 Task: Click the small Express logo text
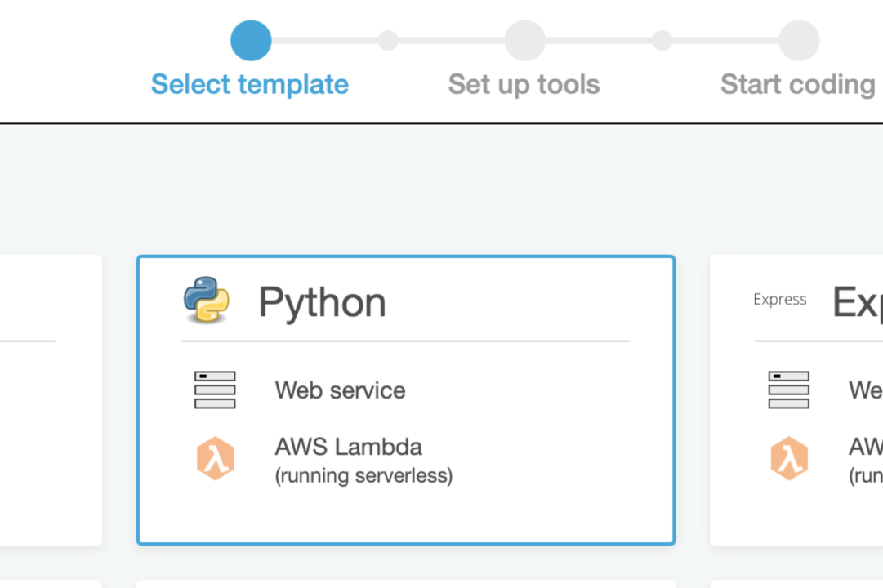[x=780, y=300]
